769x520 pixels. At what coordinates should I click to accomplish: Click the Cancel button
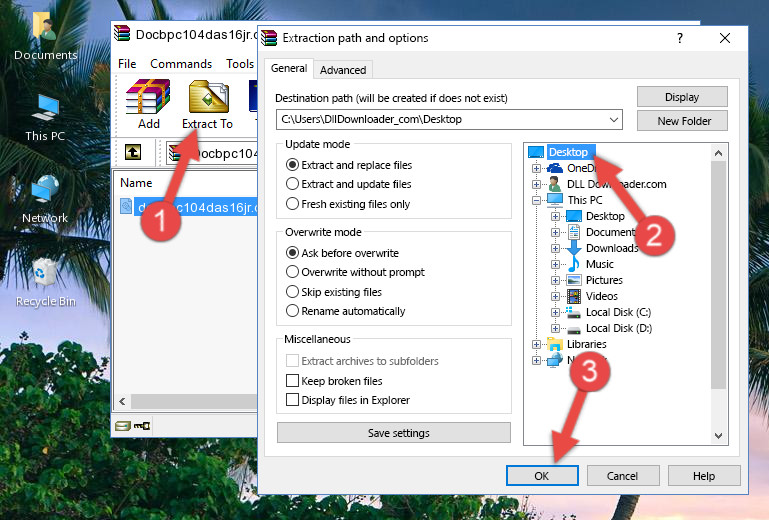click(x=622, y=476)
